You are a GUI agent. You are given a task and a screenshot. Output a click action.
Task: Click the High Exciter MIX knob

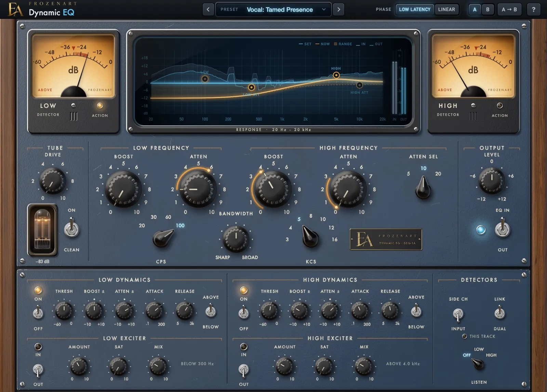[x=364, y=366]
